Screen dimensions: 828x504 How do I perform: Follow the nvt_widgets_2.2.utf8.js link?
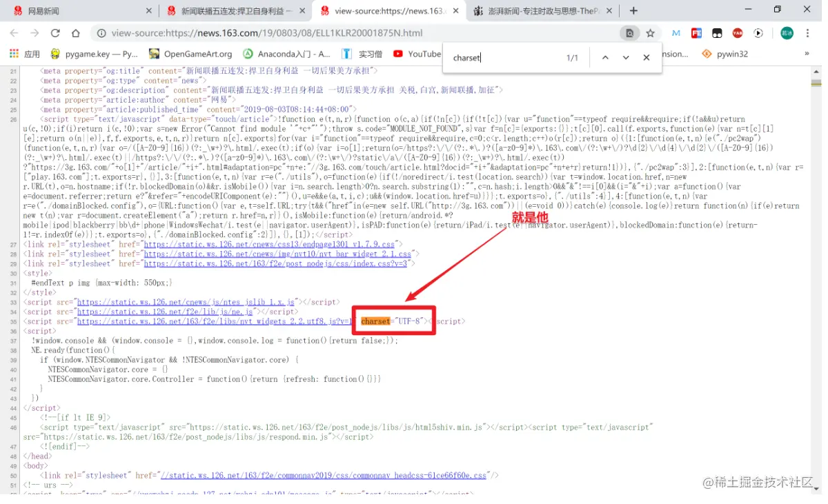tap(215, 321)
